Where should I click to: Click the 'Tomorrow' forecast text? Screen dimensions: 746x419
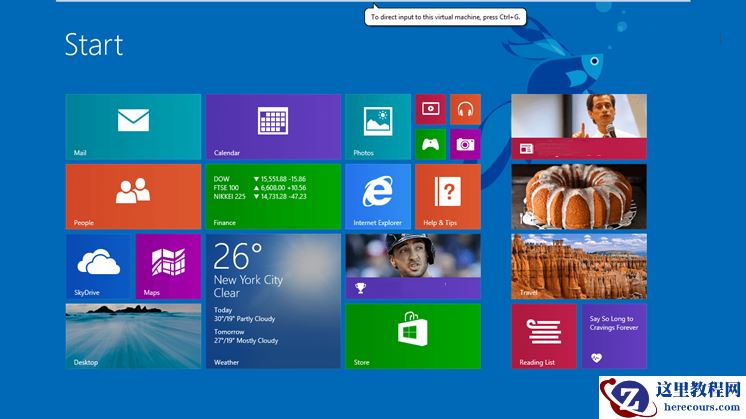pyautogui.click(x=229, y=331)
